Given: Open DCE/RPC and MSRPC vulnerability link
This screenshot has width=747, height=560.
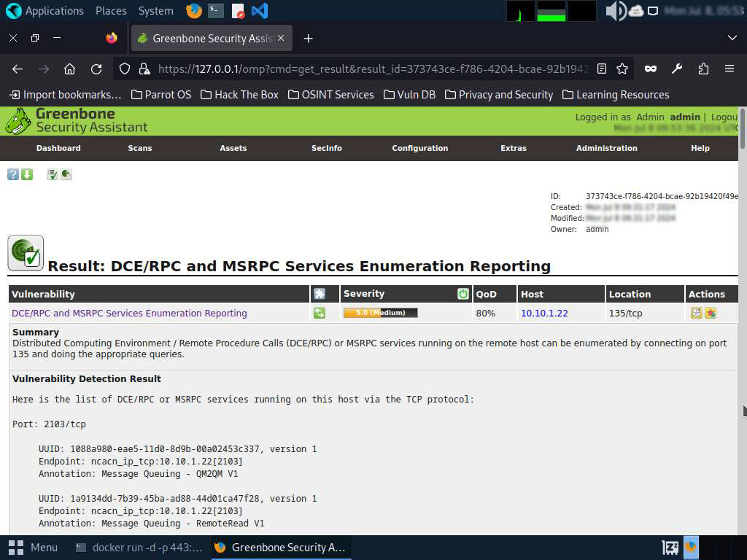Looking at the screenshot, I should point(129,313).
